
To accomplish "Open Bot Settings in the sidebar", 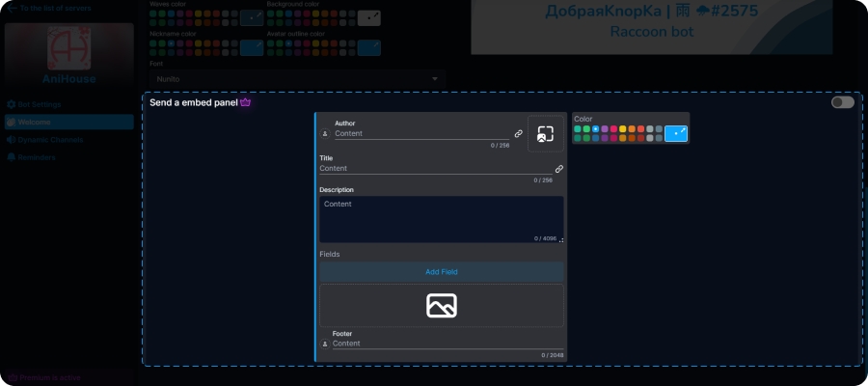I will (39, 104).
